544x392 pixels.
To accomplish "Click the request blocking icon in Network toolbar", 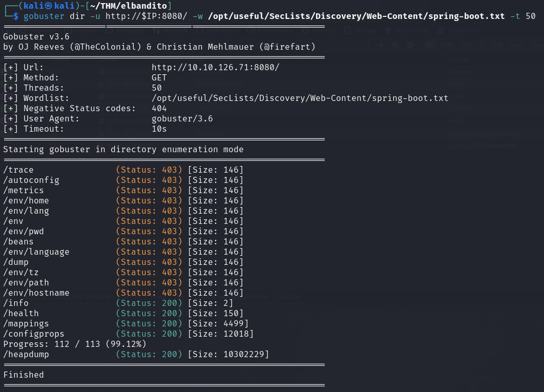I will [x=410, y=45].
